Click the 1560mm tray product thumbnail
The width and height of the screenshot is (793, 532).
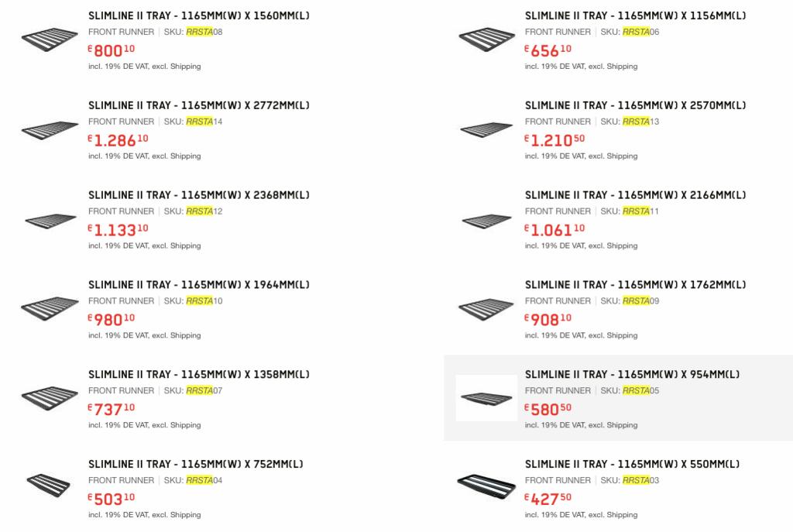pyautogui.click(x=50, y=39)
